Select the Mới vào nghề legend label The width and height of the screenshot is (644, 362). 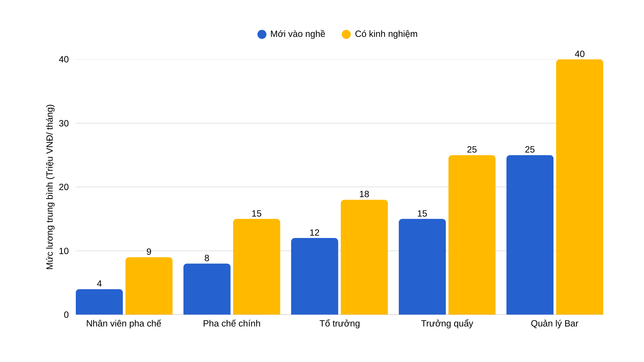click(x=298, y=34)
